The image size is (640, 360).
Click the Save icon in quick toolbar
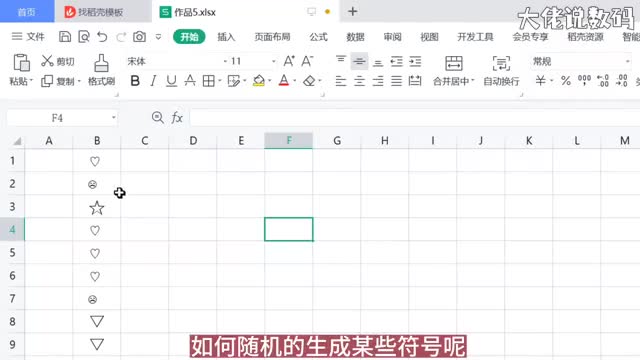(x=64, y=37)
